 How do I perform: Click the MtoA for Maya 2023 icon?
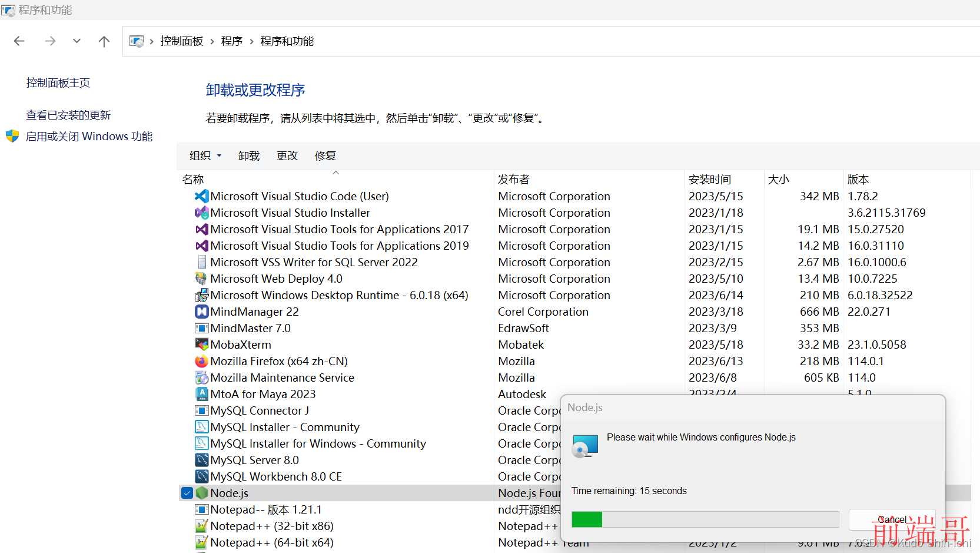tap(202, 394)
